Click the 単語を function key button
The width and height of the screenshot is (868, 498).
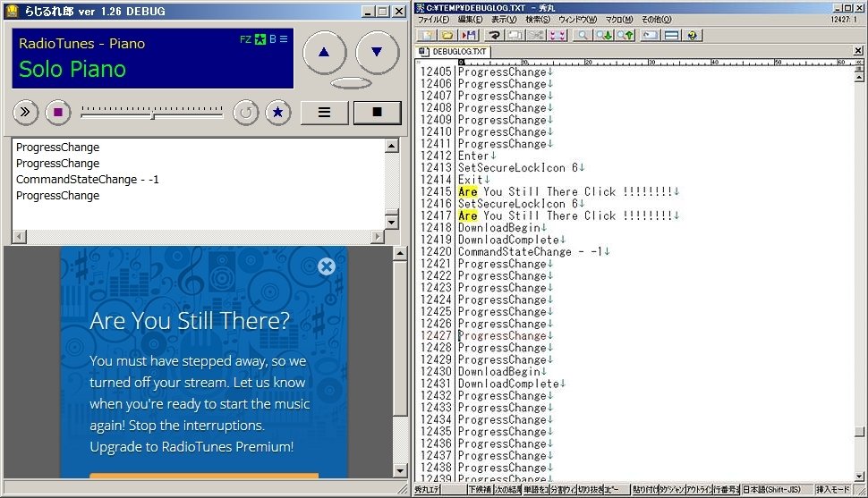(x=536, y=489)
